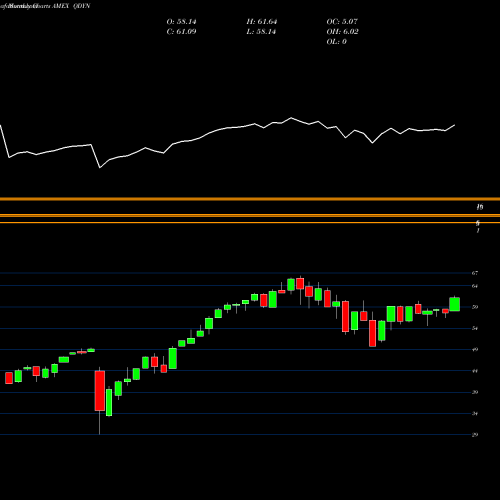Screen dimensions: 500x500
Task: Click the high value "H: 61.64"
Action: [x=262, y=22]
